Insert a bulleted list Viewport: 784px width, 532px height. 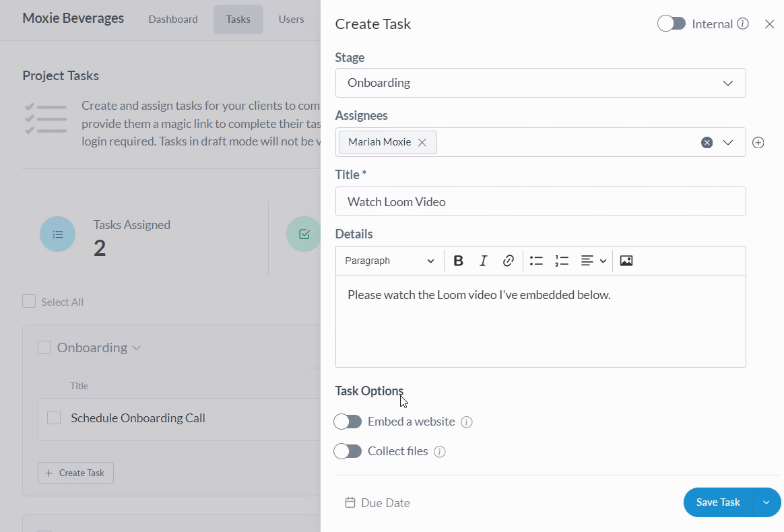coord(536,261)
